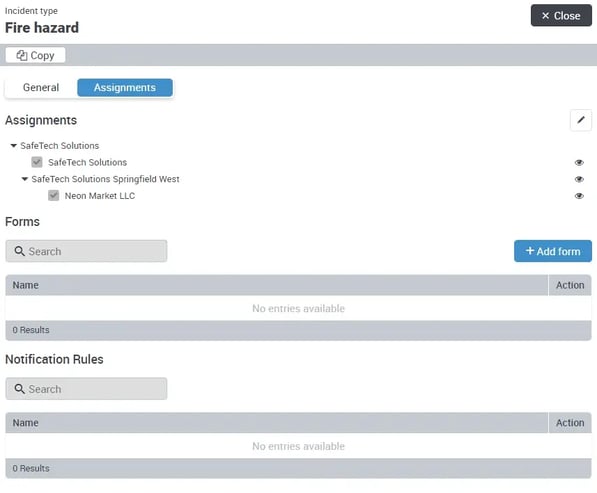This screenshot has width=597, height=493.
Task: Toggle the eye icon beside the SafeTech Solutions checkbox
Action: pos(579,163)
